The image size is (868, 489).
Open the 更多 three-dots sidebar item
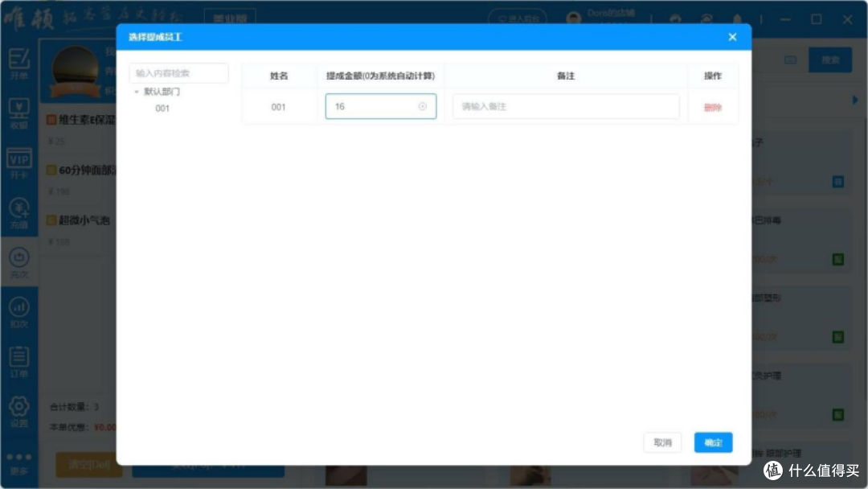(x=18, y=463)
